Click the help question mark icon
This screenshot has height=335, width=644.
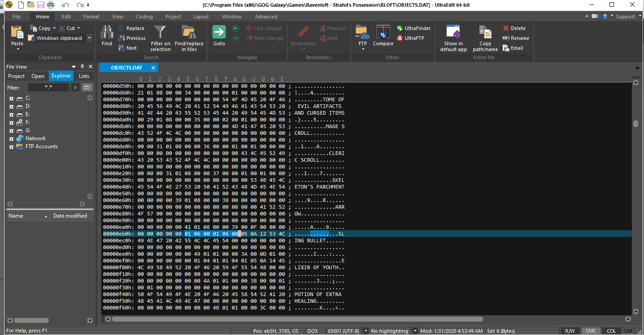605,16
